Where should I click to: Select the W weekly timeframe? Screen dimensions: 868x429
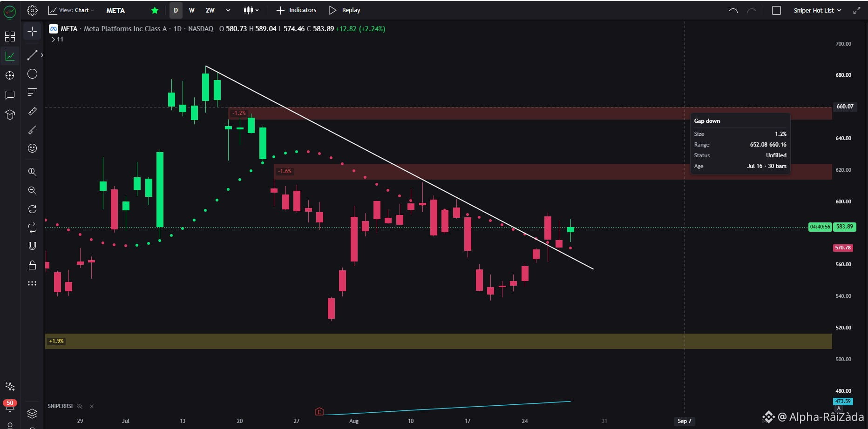192,10
